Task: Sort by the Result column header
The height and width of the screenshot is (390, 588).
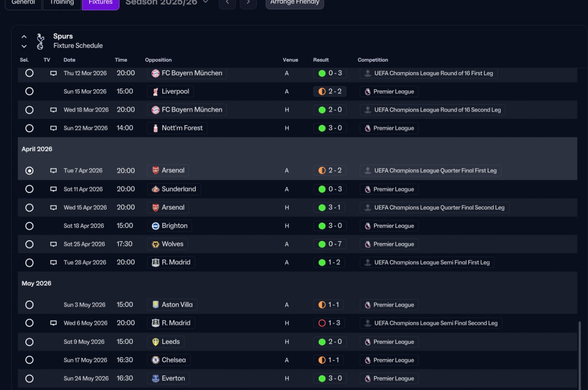Action: tap(321, 60)
